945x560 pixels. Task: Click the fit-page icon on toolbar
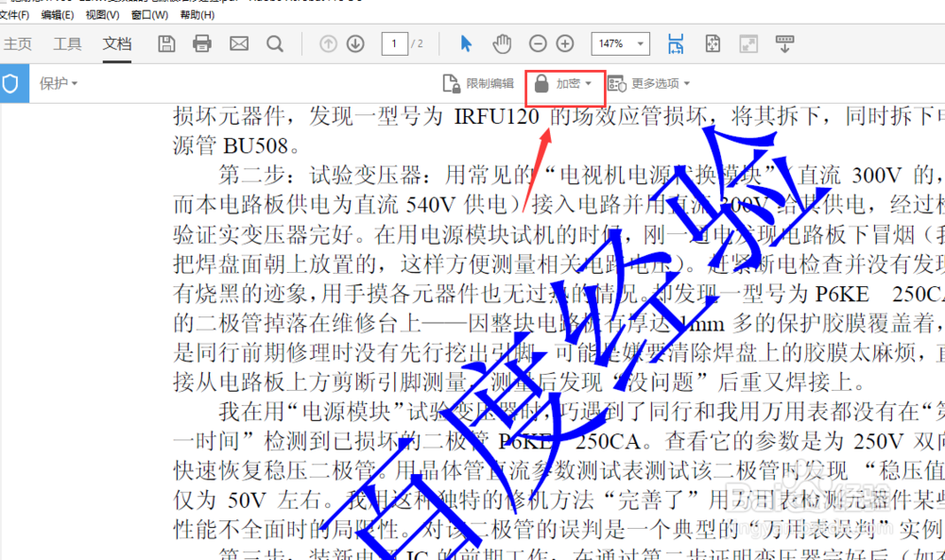pyautogui.click(x=713, y=43)
